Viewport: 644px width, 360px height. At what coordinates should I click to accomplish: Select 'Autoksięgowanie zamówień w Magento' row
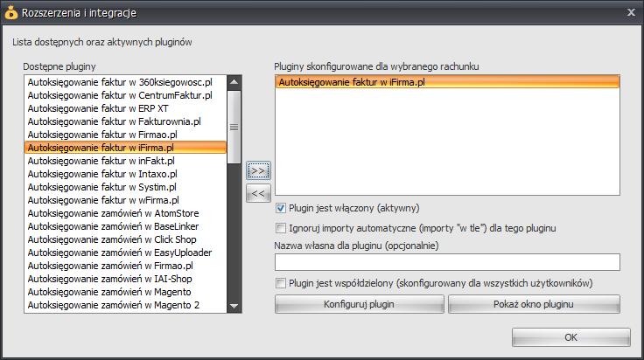coord(125,292)
